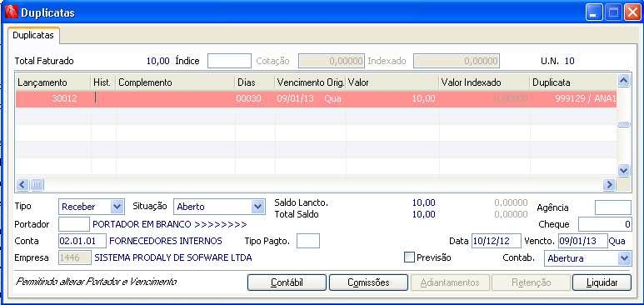The height and width of the screenshot is (305, 644).
Task: Click the Conta field 02.01.01
Action: 82,241
